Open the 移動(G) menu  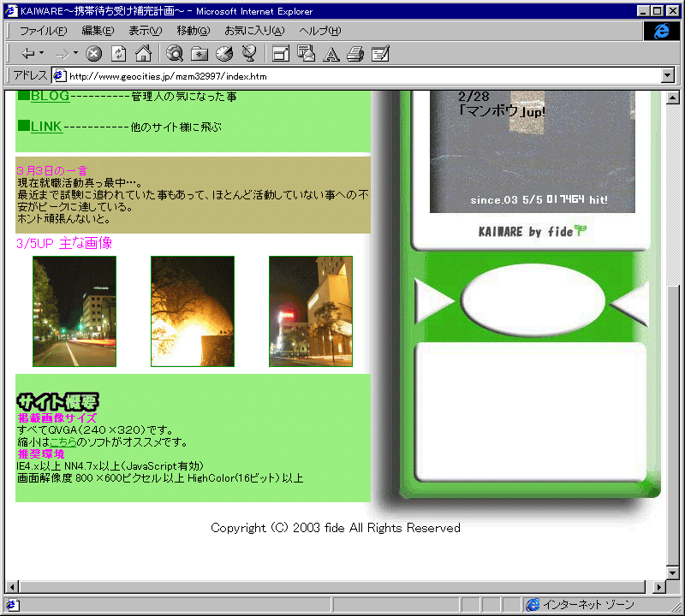pos(194,31)
